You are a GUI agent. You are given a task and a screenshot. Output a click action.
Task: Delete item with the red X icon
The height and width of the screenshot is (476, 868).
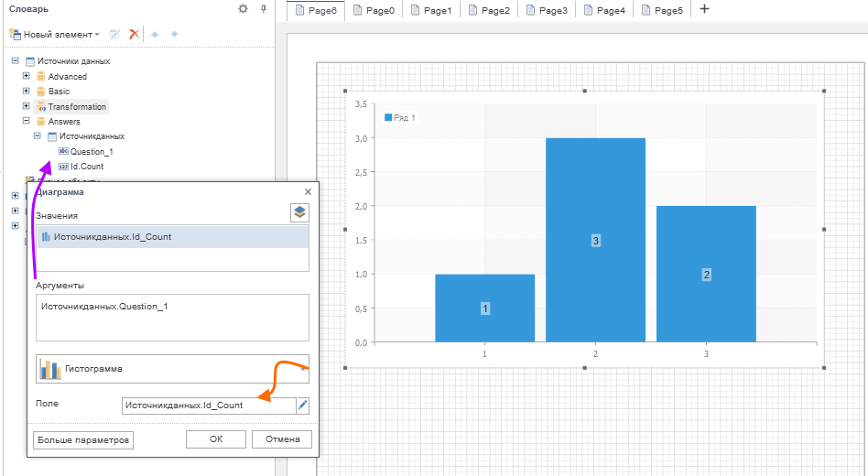point(134,34)
